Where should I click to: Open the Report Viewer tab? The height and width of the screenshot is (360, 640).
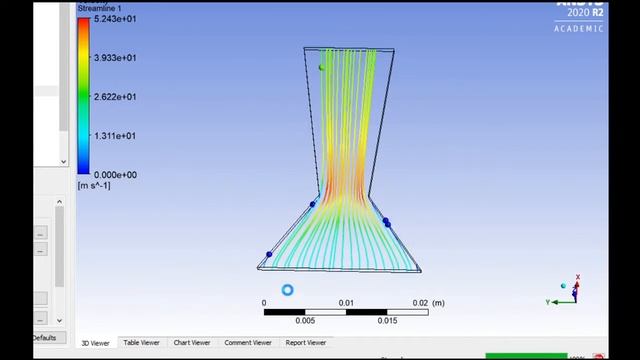[306, 342]
